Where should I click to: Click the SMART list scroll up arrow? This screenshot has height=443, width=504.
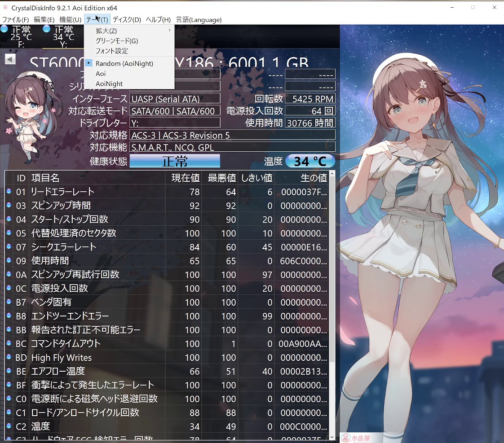click(332, 174)
